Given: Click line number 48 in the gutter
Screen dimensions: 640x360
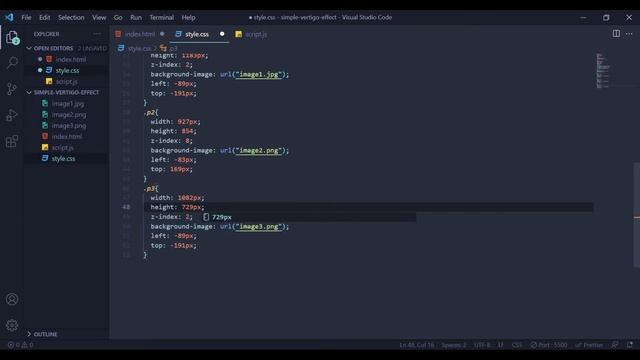Looking at the screenshot, I should (x=126, y=207).
